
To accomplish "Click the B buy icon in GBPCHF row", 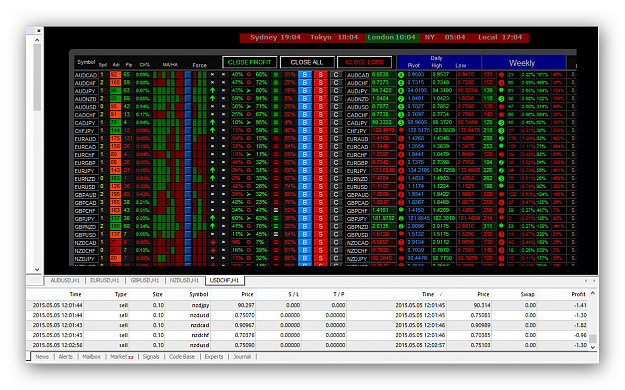I will coord(305,210).
